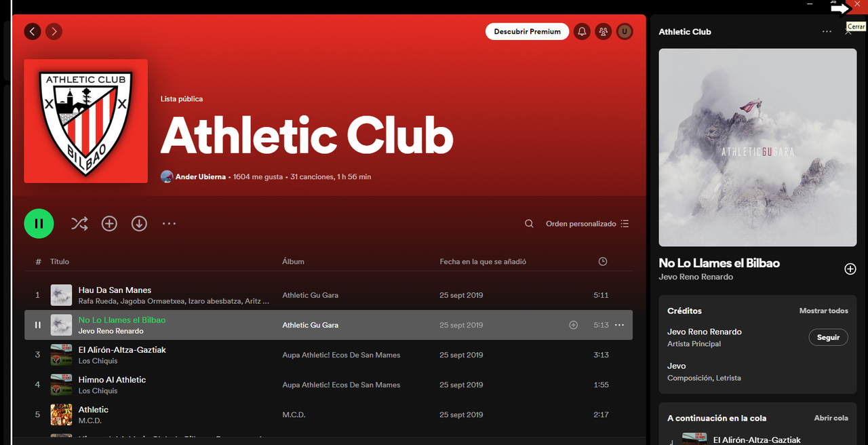868x445 pixels.
Task: Search within the playlist
Action: pyautogui.click(x=529, y=224)
